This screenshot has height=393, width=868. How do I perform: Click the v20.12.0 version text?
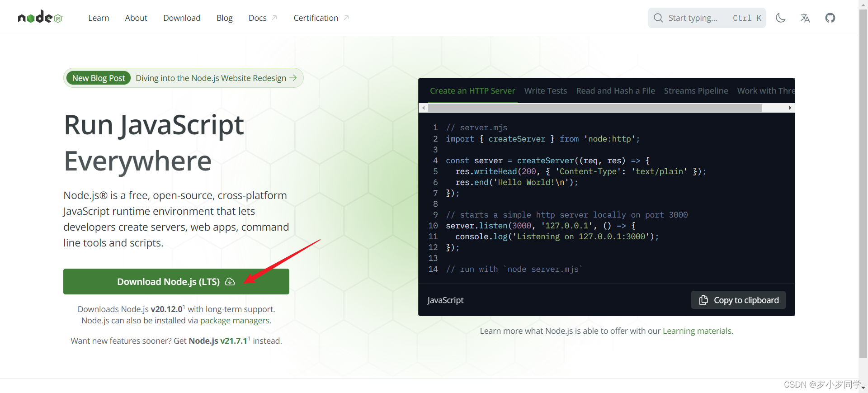point(166,309)
